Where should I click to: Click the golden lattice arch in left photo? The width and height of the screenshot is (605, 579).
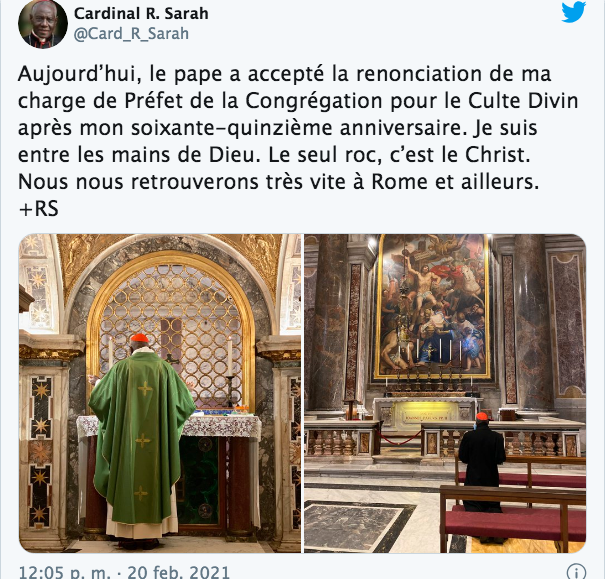coord(171,334)
